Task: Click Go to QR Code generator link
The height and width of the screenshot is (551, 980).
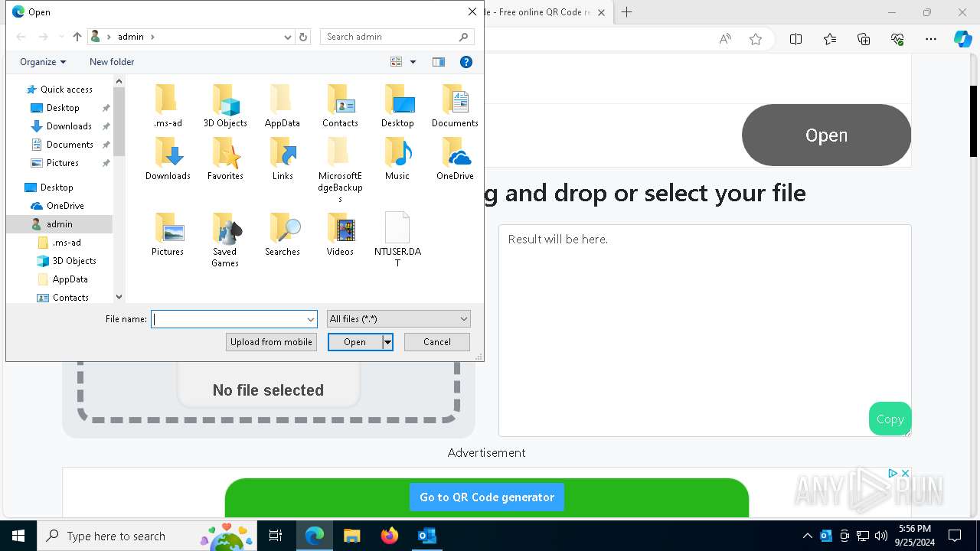Action: point(487,497)
